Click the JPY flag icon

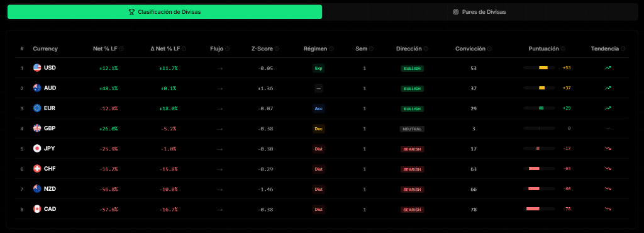37,149
